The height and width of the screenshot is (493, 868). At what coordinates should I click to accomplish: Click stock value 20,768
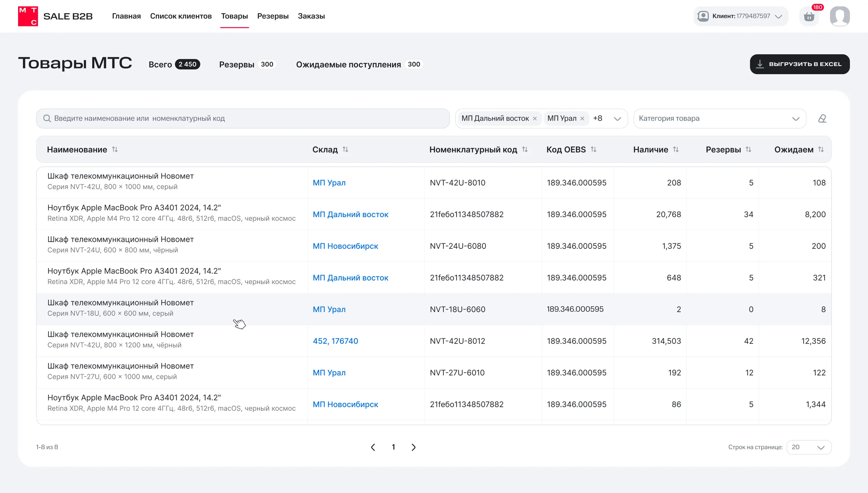tap(668, 214)
